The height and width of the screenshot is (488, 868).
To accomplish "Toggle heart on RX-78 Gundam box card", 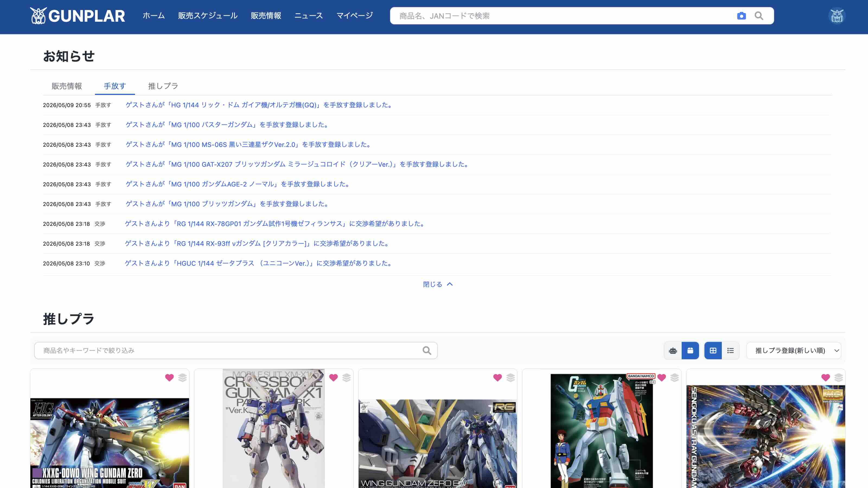I will pyautogui.click(x=662, y=378).
